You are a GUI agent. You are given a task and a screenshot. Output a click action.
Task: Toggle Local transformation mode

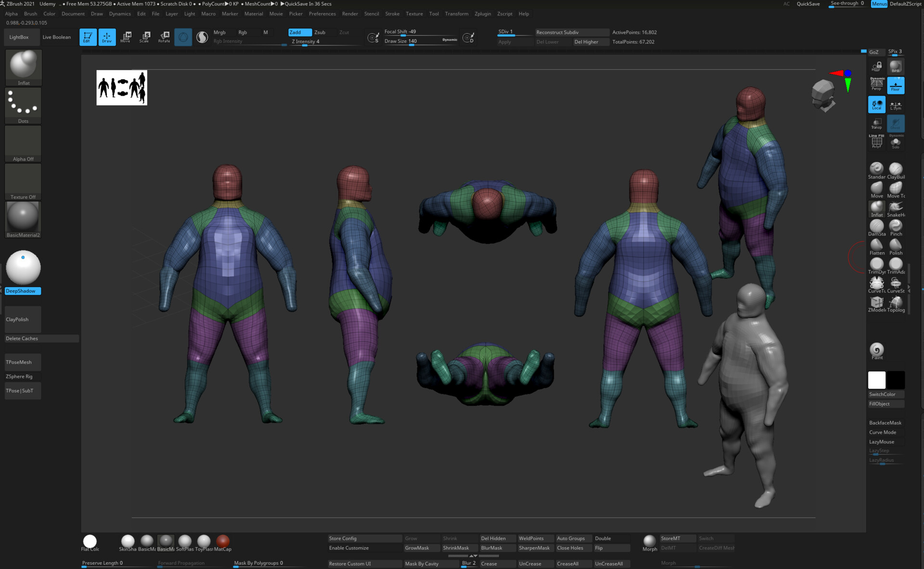coord(876,104)
